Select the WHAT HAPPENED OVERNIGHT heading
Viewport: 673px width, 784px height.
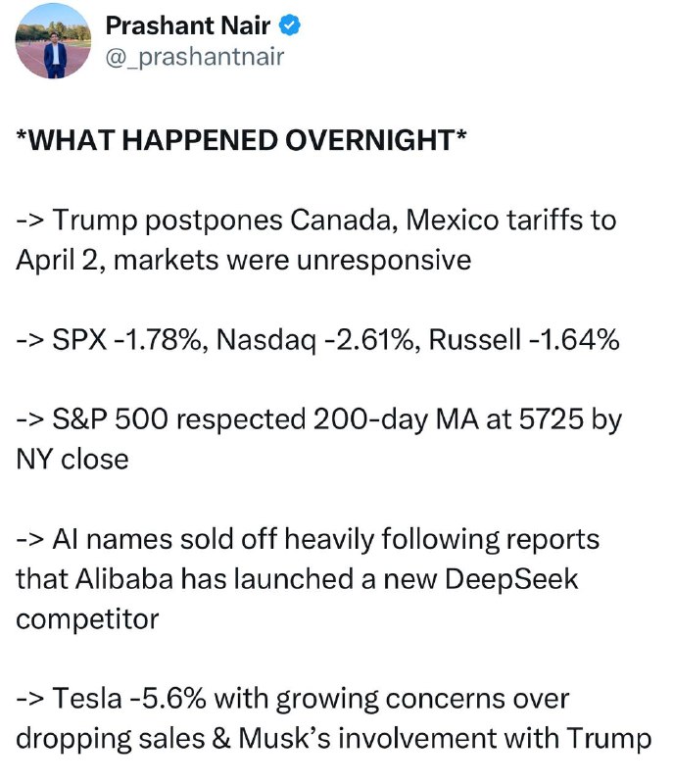241,140
